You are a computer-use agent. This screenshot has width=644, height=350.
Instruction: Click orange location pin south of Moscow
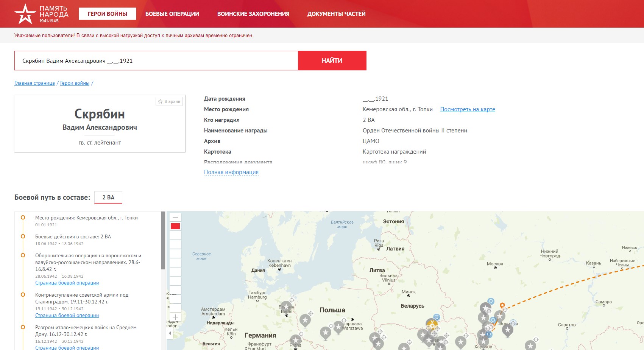(502, 305)
